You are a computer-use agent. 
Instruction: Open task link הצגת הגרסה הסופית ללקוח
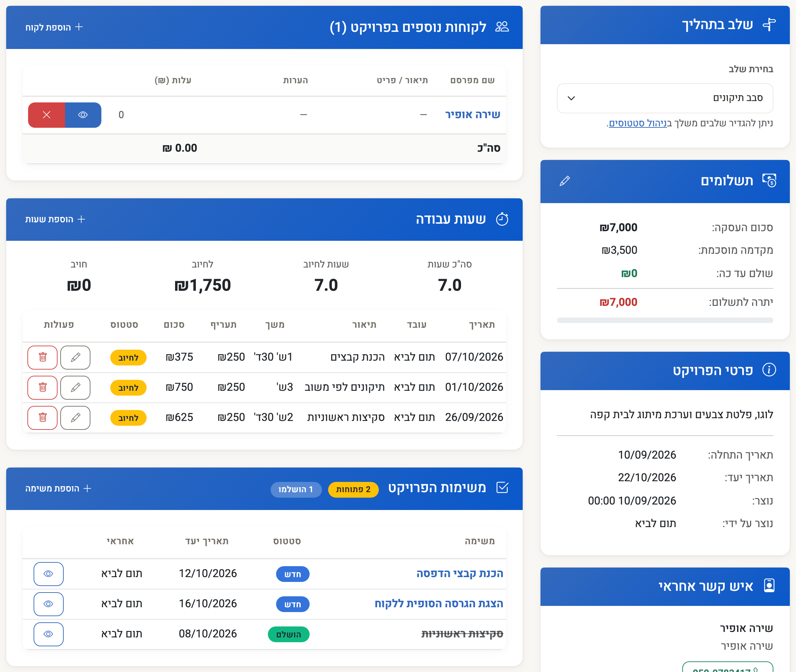pyautogui.click(x=439, y=603)
